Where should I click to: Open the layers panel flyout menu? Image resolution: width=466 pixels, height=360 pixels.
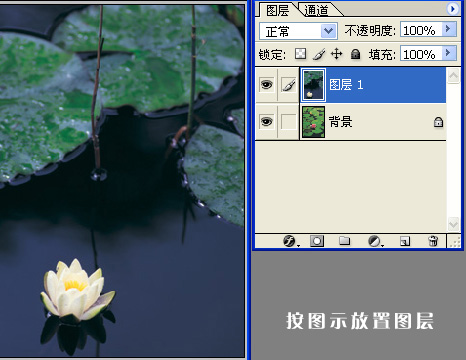(452, 9)
